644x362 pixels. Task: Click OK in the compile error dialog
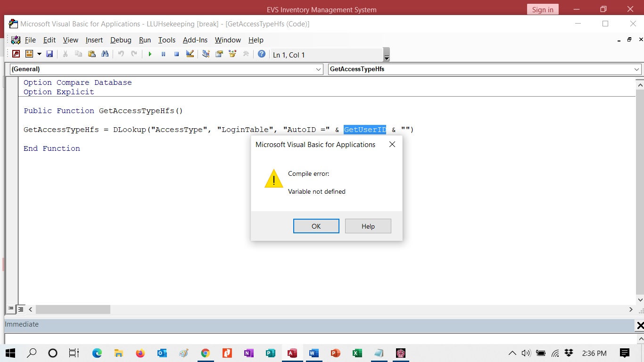point(316,226)
